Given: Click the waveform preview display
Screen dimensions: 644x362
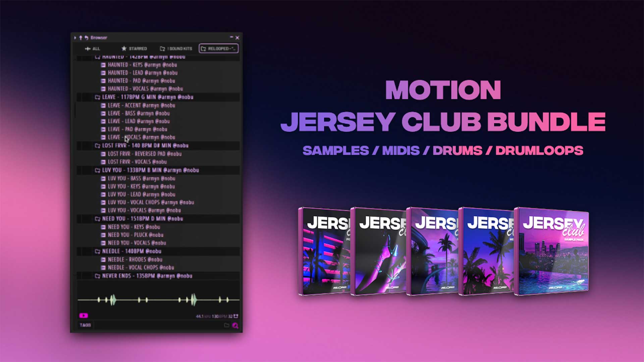Looking at the screenshot, I should click(158, 300).
